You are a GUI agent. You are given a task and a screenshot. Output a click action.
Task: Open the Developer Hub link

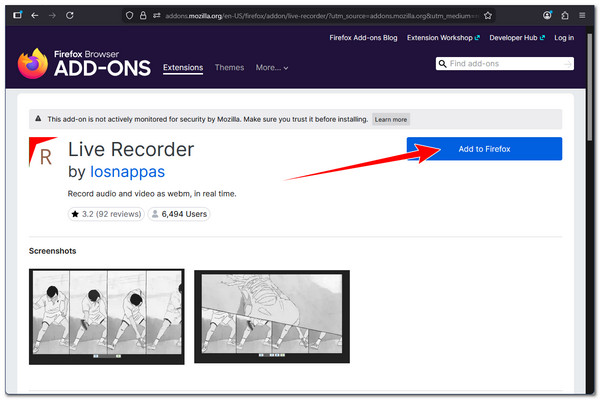pyautogui.click(x=517, y=38)
